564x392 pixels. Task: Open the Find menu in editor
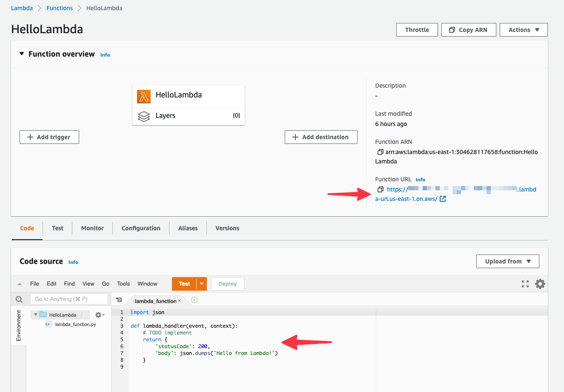click(69, 284)
